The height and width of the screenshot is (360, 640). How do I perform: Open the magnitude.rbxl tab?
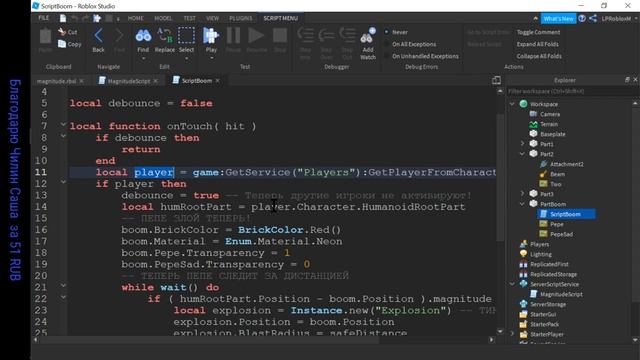[56, 81]
